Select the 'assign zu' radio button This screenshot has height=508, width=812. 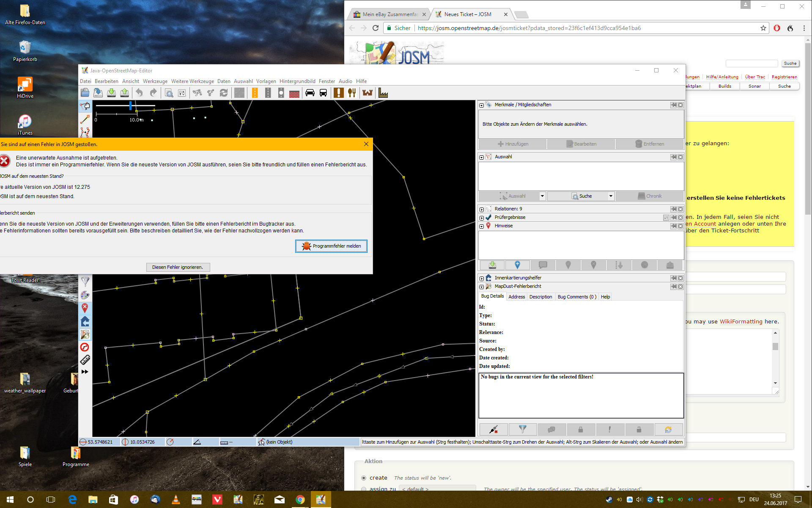(x=364, y=489)
